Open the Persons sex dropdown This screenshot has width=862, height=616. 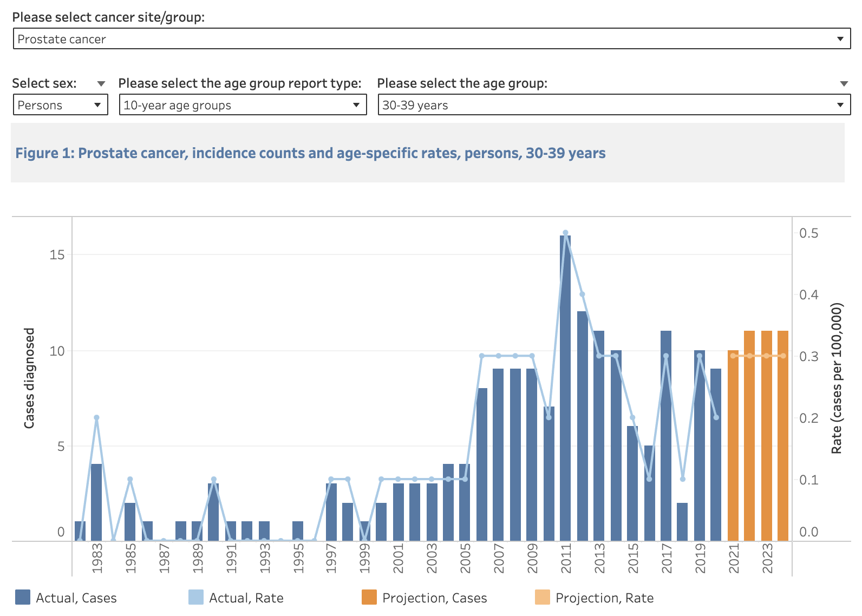[60, 105]
